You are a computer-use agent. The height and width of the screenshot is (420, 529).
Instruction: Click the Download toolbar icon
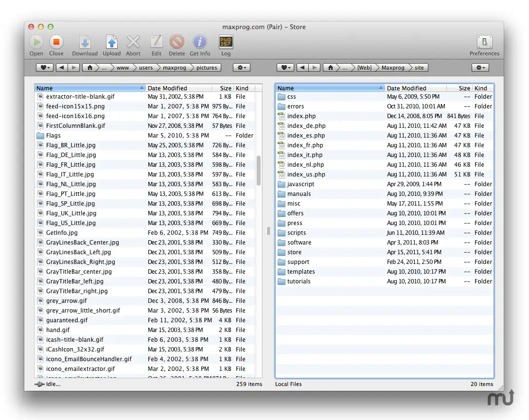point(85,42)
